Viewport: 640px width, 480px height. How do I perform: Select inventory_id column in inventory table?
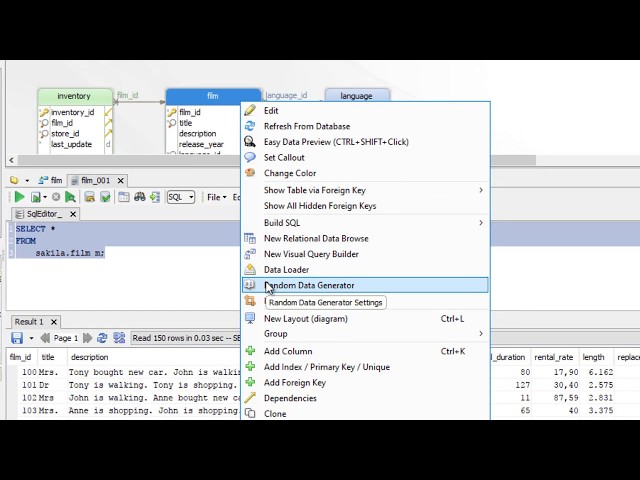pos(72,112)
